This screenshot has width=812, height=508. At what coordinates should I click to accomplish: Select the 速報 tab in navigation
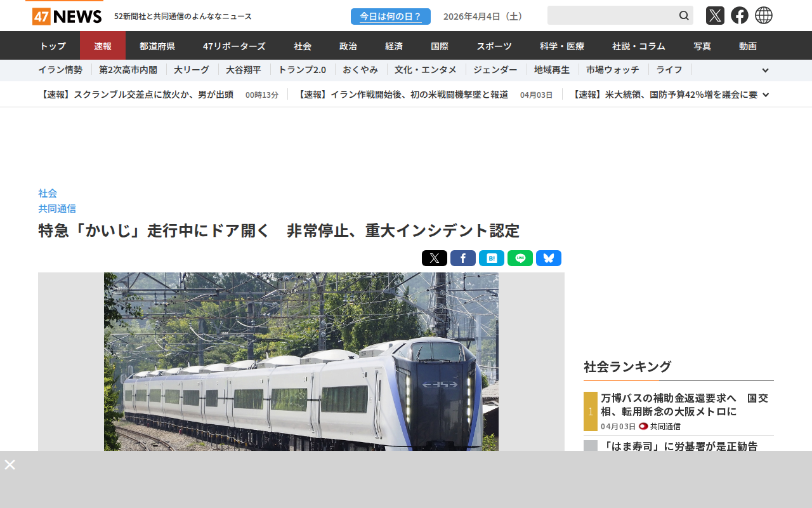103,46
